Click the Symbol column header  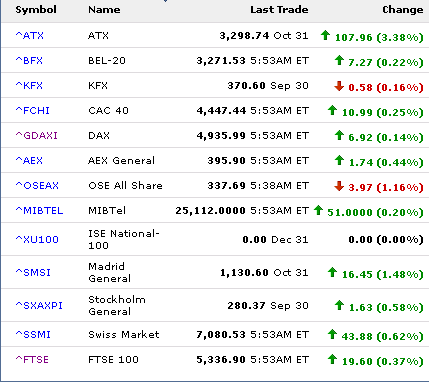[36, 10]
